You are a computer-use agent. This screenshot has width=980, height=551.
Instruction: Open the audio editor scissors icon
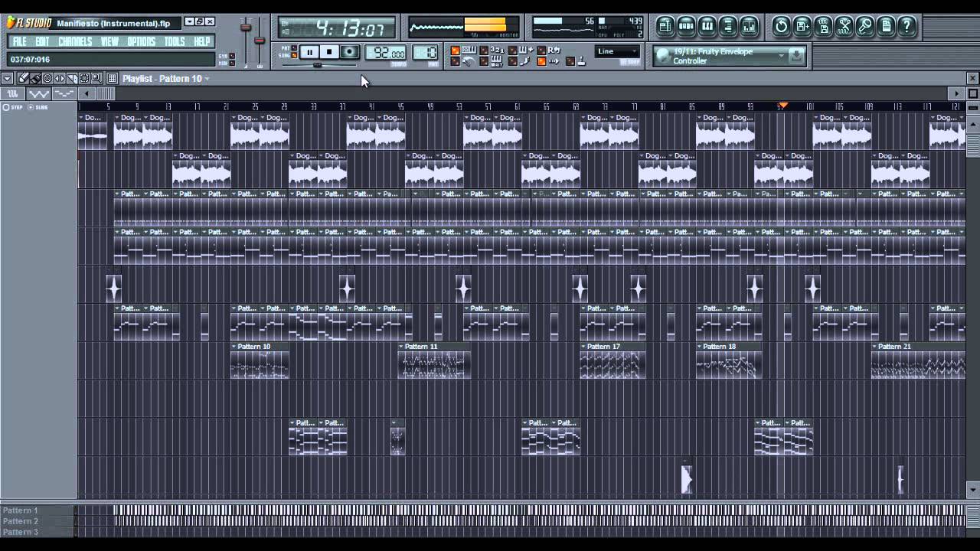pos(844,26)
